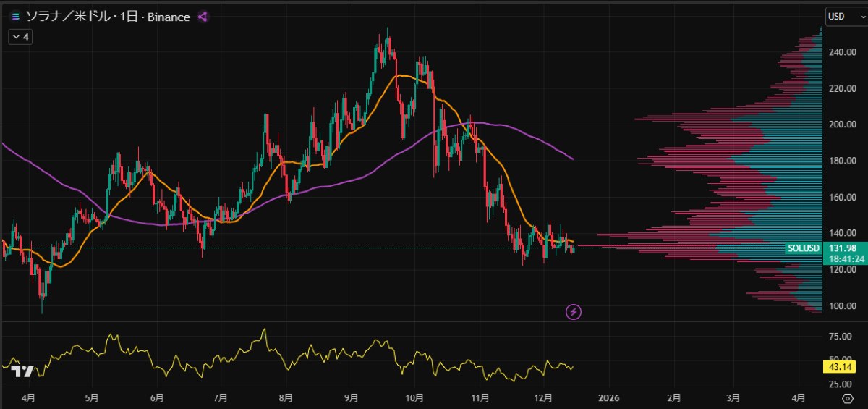Open chart settings via the hexagon gear icon
The image size is (868, 409).
[848, 398]
